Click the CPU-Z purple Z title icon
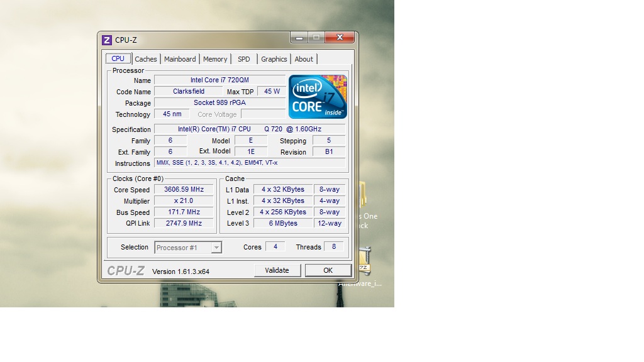The width and height of the screenshot is (644, 362). tap(107, 40)
